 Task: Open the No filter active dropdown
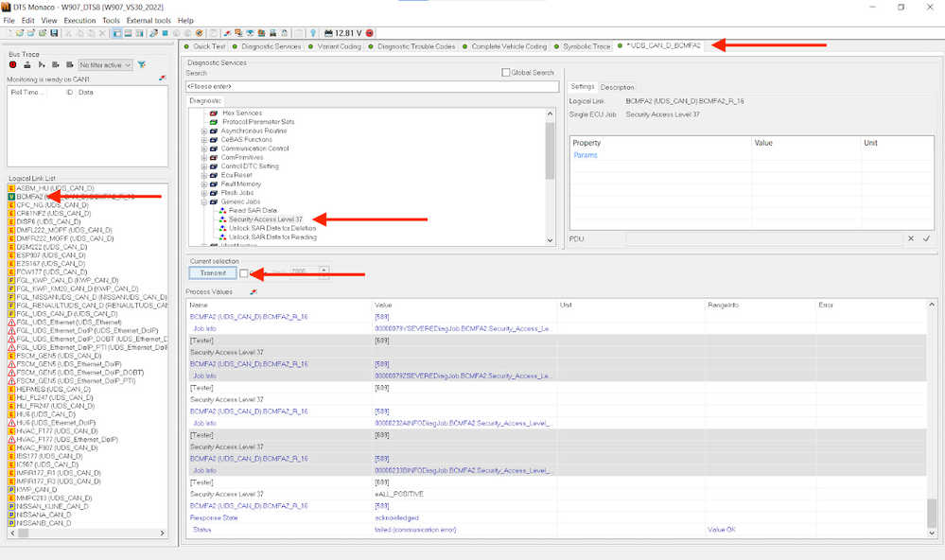click(105, 65)
